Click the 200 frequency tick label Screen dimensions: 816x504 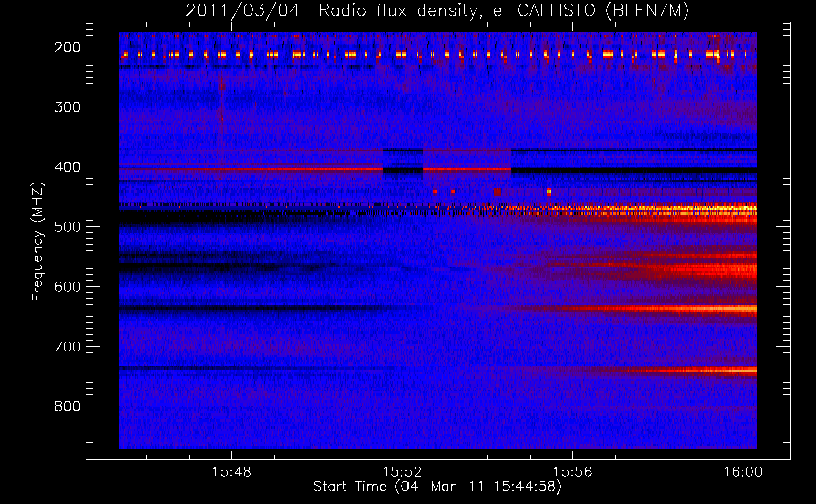pyautogui.click(x=68, y=47)
